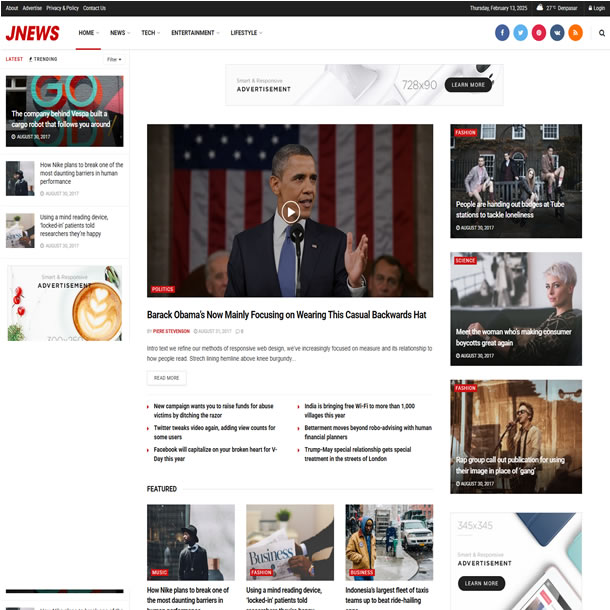Click the search magnifier icon
Image resolution: width=610 pixels, height=610 pixels.
click(x=602, y=33)
